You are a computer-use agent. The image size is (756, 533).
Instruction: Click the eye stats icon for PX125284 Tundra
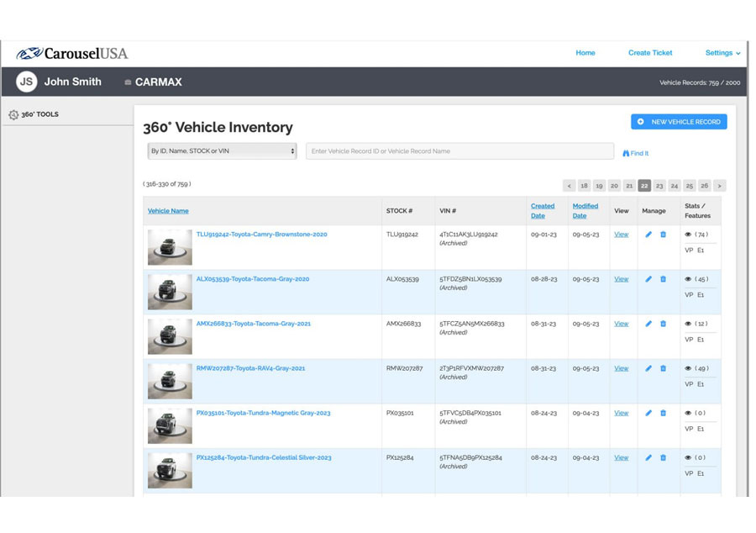pyautogui.click(x=688, y=457)
